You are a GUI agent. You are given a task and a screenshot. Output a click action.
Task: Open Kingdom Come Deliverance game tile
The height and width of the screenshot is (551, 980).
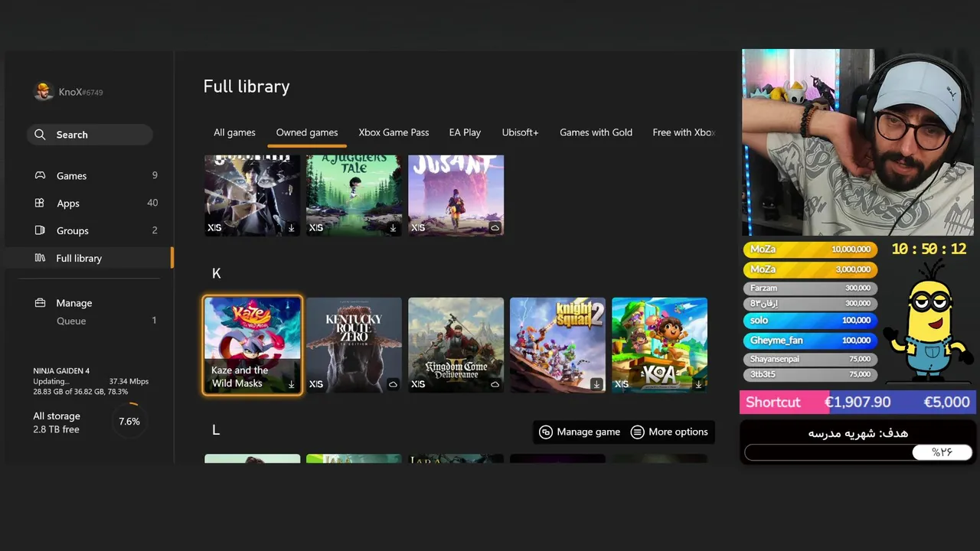[x=456, y=345]
